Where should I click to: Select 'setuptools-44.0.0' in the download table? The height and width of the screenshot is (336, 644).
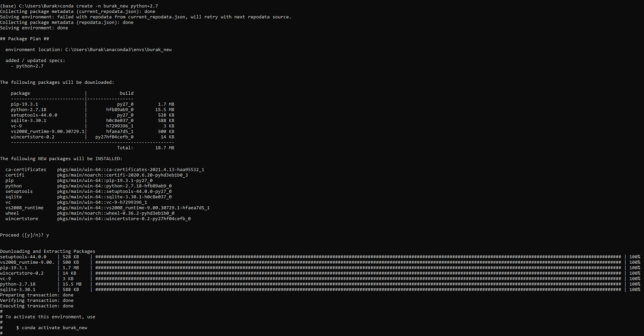pos(34,115)
